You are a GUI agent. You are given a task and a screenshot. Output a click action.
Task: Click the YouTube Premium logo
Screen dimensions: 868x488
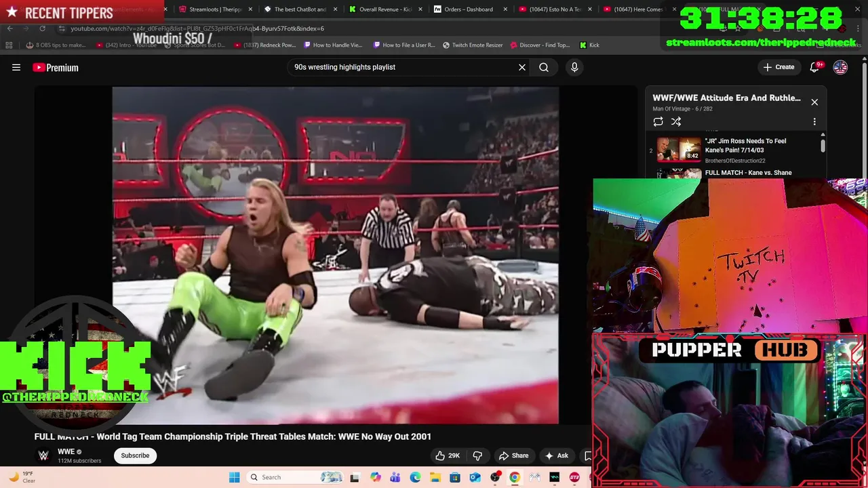coord(56,67)
